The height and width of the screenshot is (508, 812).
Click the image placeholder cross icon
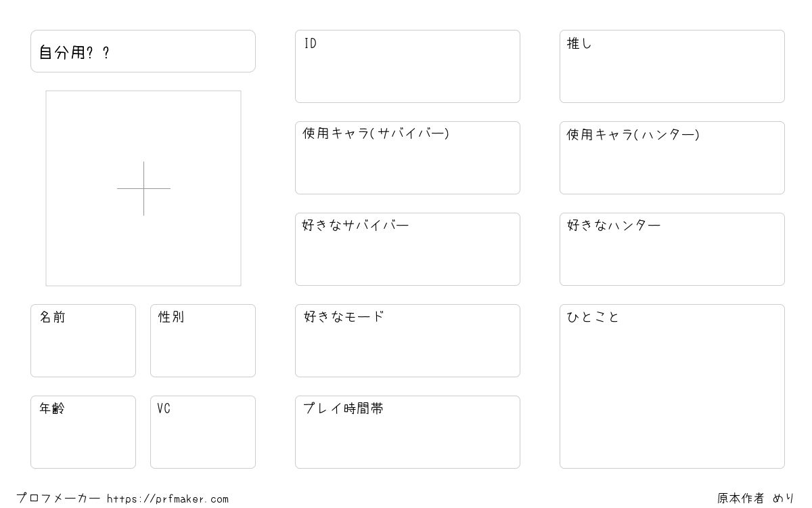pyautogui.click(x=143, y=188)
